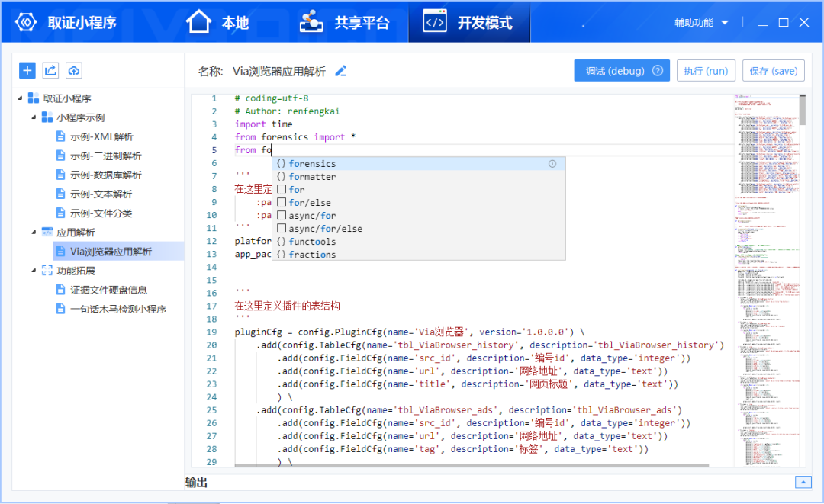This screenshot has height=504, width=824.
Task: Click the code window icon beside 开发模式
Action: [x=435, y=21]
